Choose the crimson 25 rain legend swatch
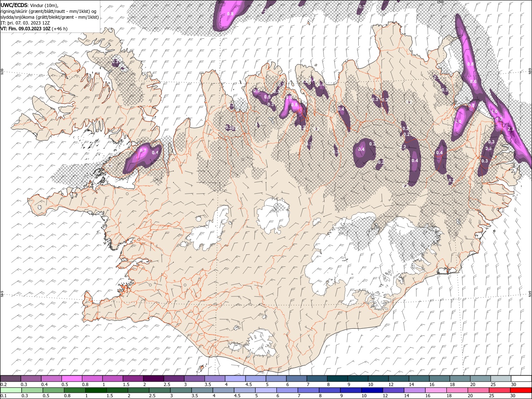Viewport: 532px width, 399px height. pos(499,390)
